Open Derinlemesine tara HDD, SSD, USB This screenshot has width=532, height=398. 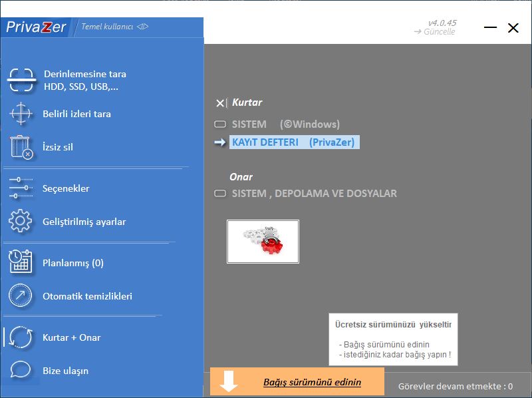[85, 80]
